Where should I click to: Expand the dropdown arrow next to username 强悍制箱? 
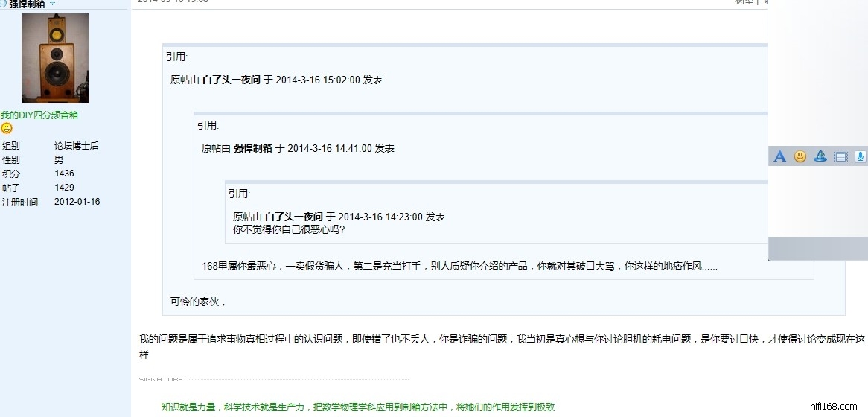(x=52, y=4)
